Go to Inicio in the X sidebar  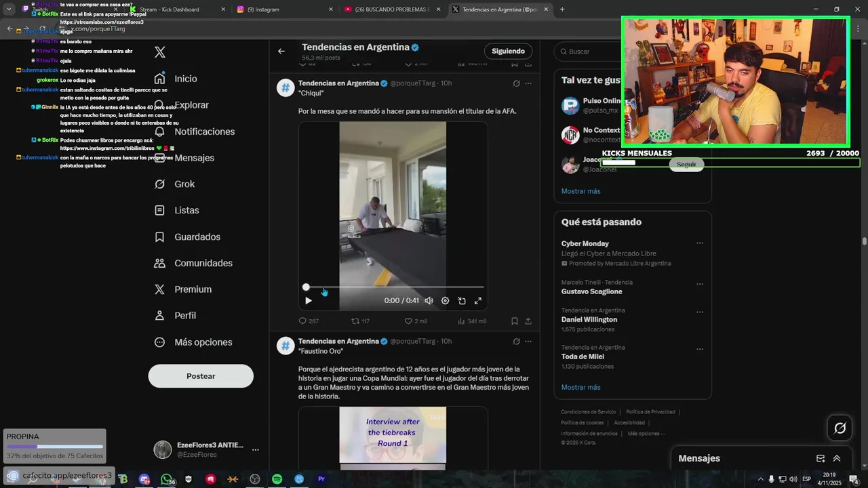(x=176, y=79)
